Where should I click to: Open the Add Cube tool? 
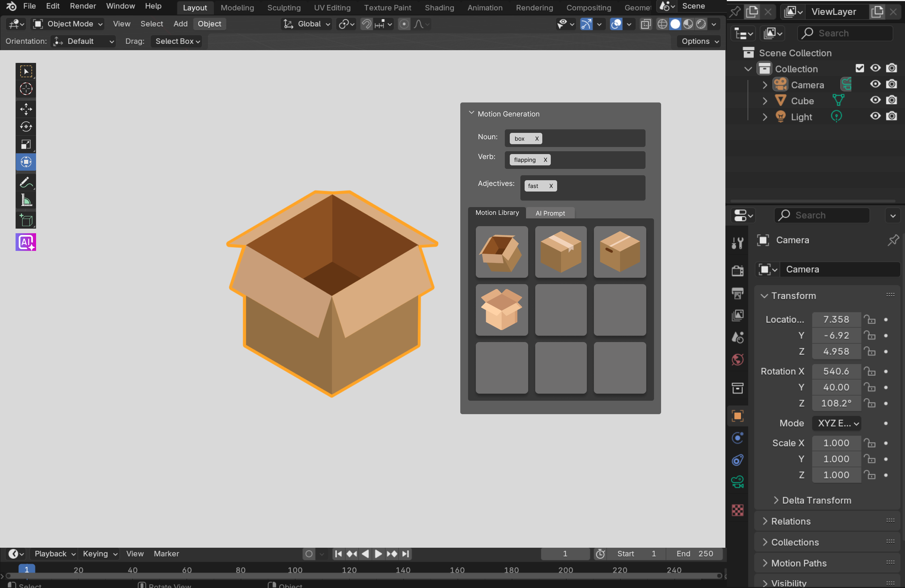[26, 220]
